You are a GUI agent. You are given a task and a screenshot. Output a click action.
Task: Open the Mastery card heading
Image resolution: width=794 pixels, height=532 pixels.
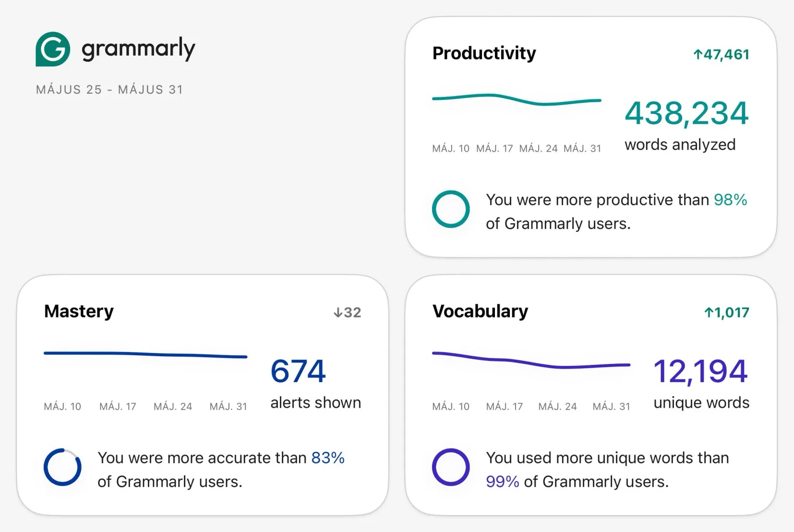[x=79, y=311]
